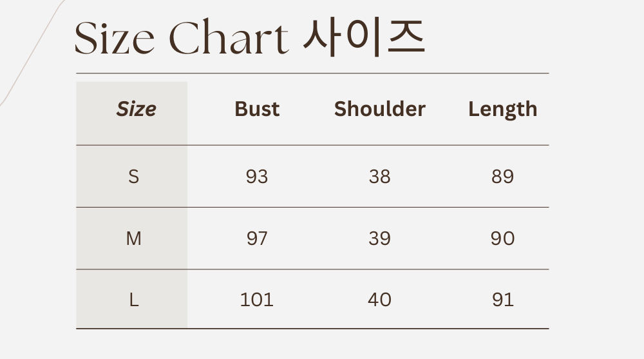The image size is (644, 359).
Task: Select the M size row label
Action: click(x=133, y=238)
